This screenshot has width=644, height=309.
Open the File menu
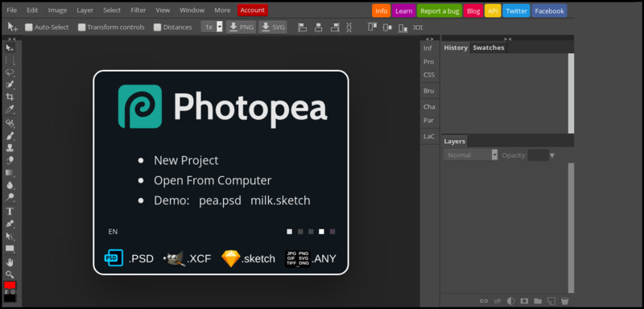point(12,10)
